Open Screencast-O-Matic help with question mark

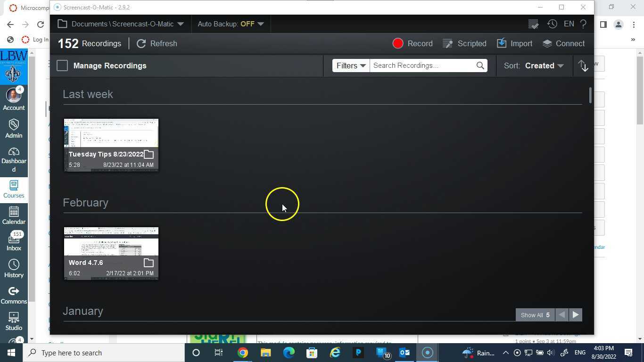click(583, 24)
